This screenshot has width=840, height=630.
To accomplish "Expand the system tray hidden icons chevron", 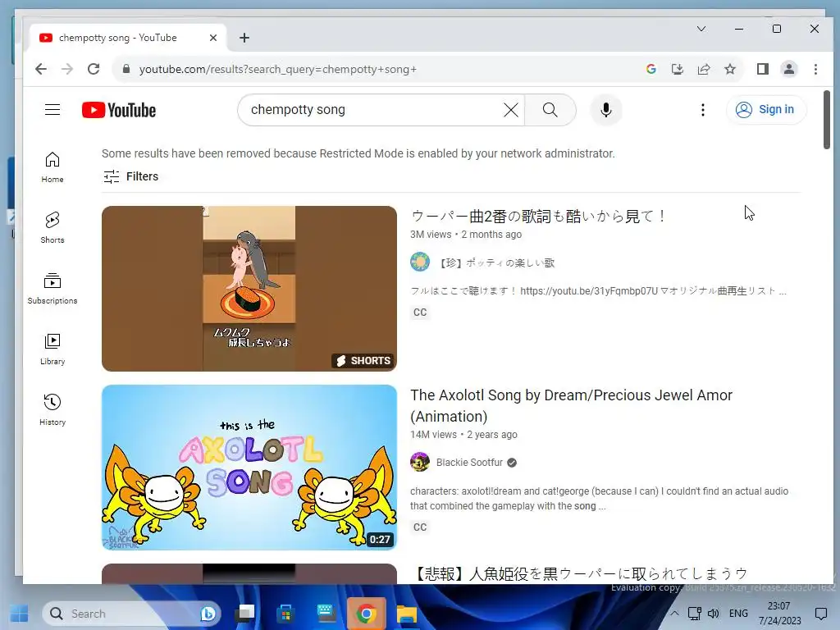I will [x=674, y=614].
